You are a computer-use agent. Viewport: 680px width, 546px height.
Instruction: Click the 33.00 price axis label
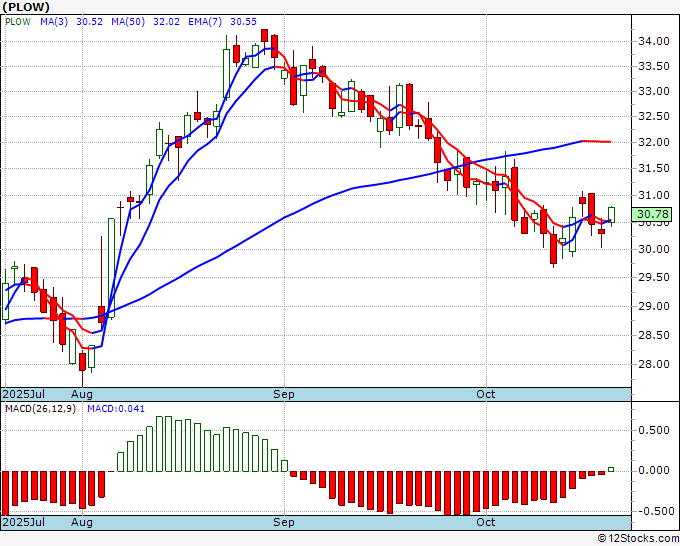click(x=654, y=92)
